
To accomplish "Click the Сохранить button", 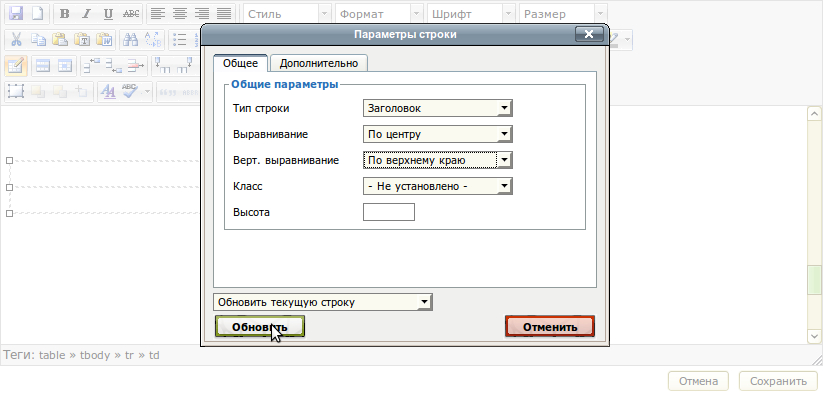I will (x=778, y=381).
